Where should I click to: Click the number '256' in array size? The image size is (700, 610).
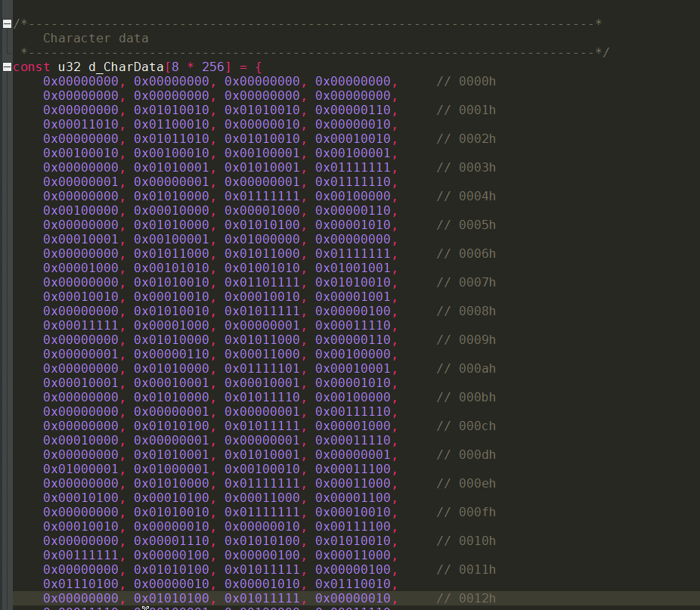tap(213, 67)
